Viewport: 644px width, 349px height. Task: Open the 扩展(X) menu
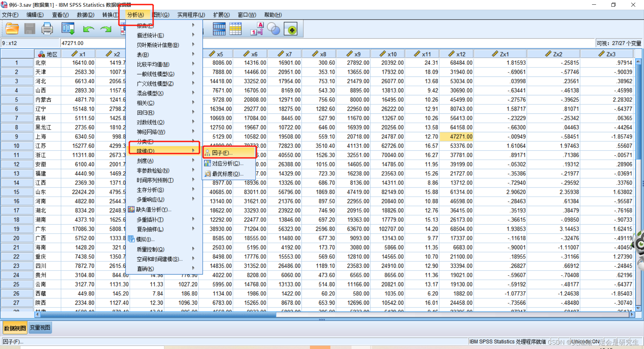[221, 15]
